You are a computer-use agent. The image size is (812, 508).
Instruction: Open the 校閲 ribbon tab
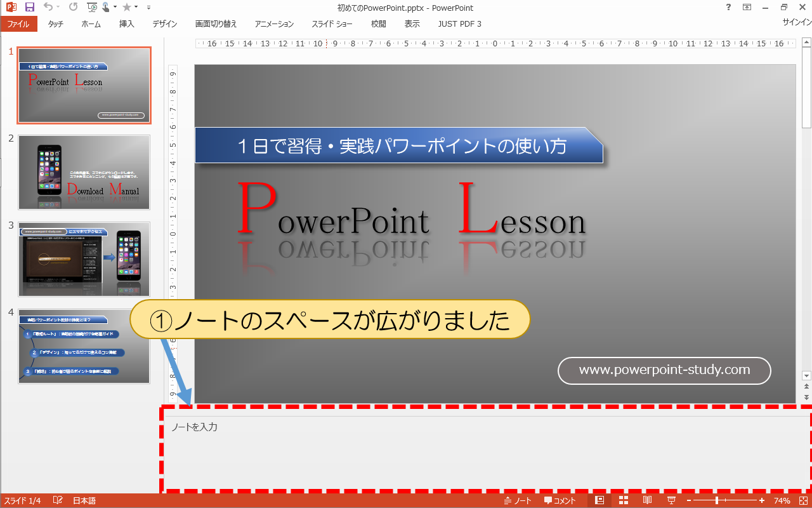coord(379,24)
